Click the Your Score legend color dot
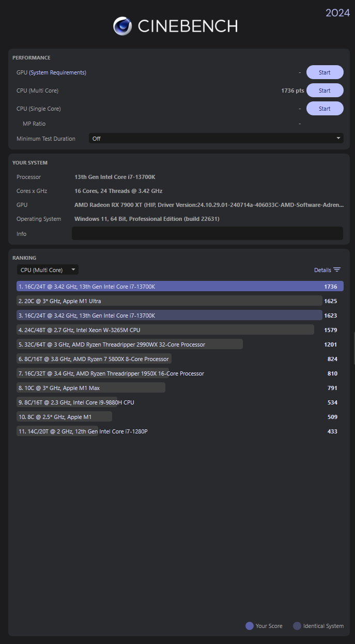This screenshot has height=644, width=355. click(x=250, y=626)
